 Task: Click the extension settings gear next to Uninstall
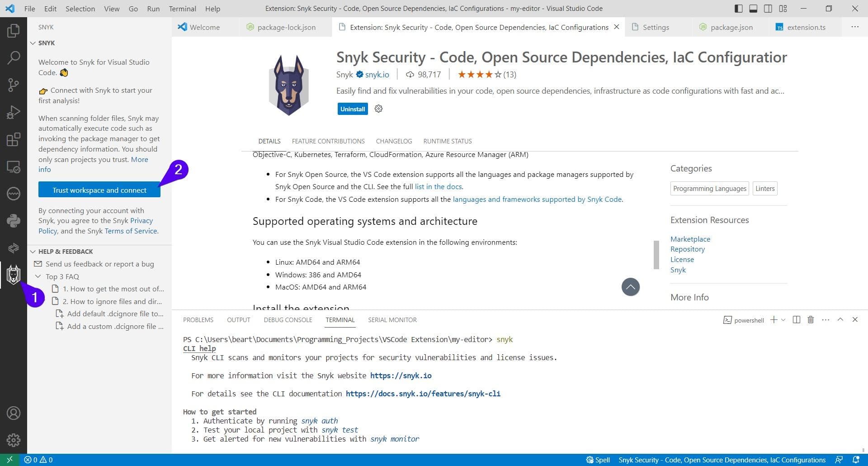click(x=379, y=109)
